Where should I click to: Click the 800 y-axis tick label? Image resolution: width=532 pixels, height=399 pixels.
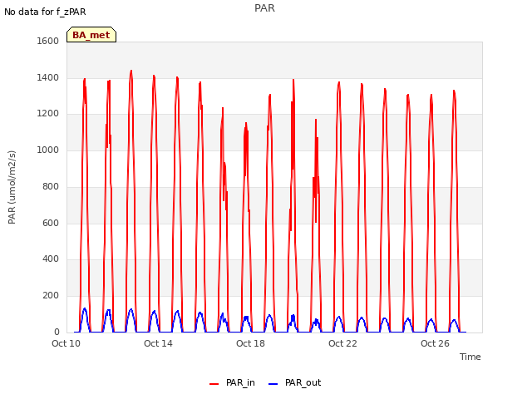(51, 186)
